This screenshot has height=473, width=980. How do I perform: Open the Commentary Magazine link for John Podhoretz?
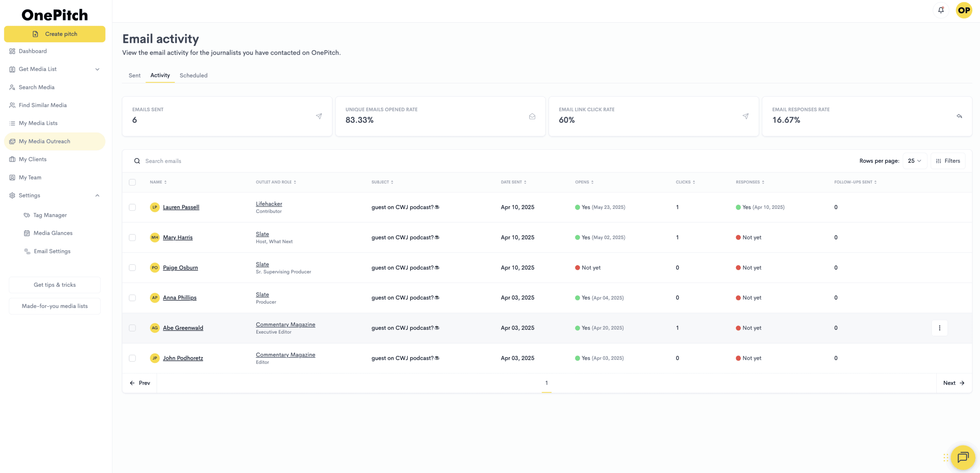[x=285, y=355]
